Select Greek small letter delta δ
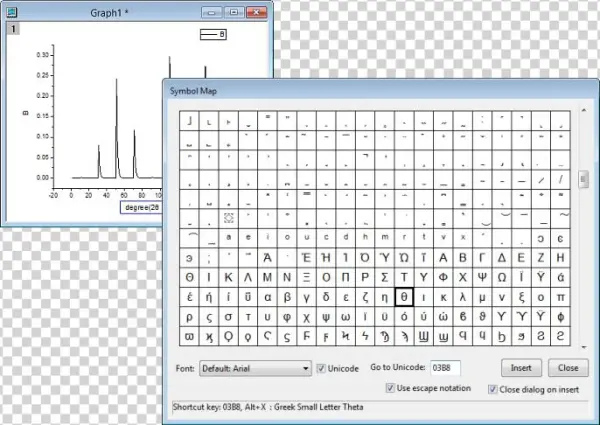This screenshot has height=425, width=600. (326, 297)
